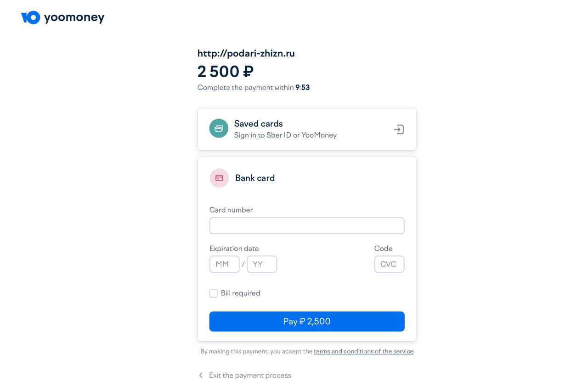Click the YY expiration year field
Viewport: 588px width, 390px height.
click(262, 264)
